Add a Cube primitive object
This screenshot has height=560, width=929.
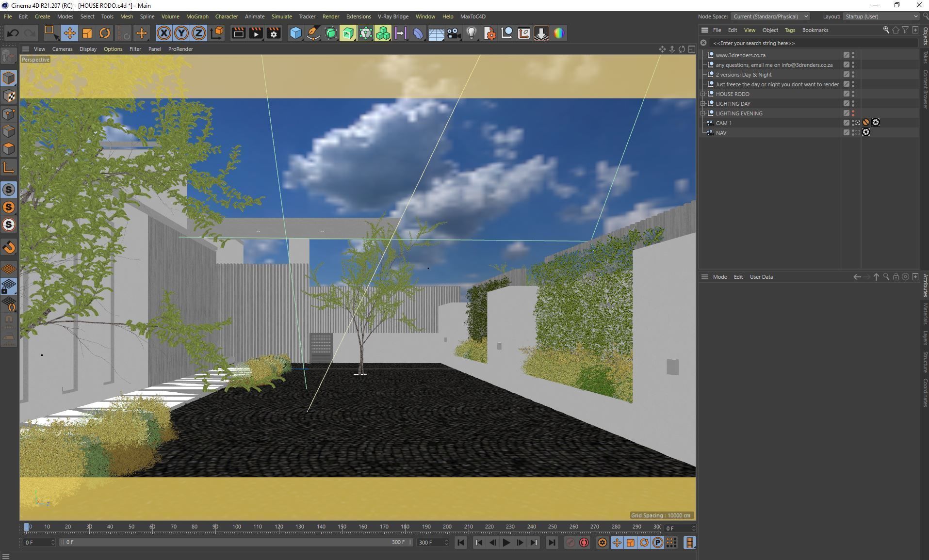pyautogui.click(x=295, y=33)
